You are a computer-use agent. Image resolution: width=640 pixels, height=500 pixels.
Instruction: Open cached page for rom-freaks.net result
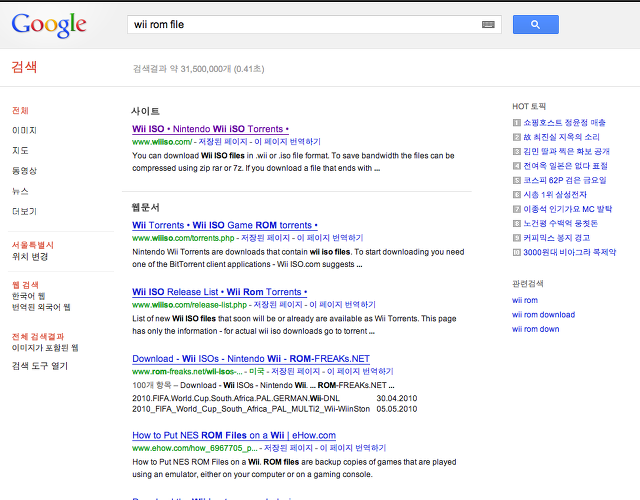click(296, 371)
